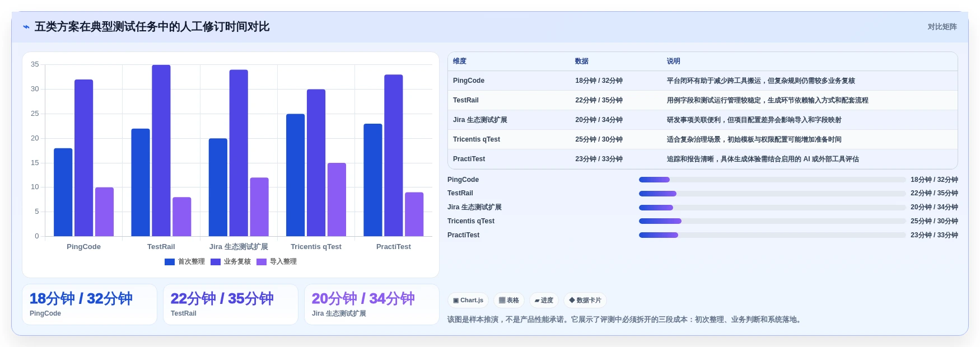Click the PingCode progress bar
This screenshot has height=347, width=980.
pos(772,180)
